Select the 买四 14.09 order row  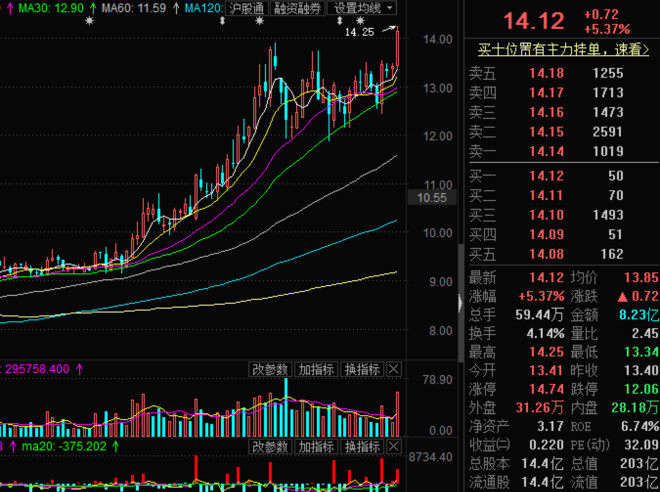[563, 234]
